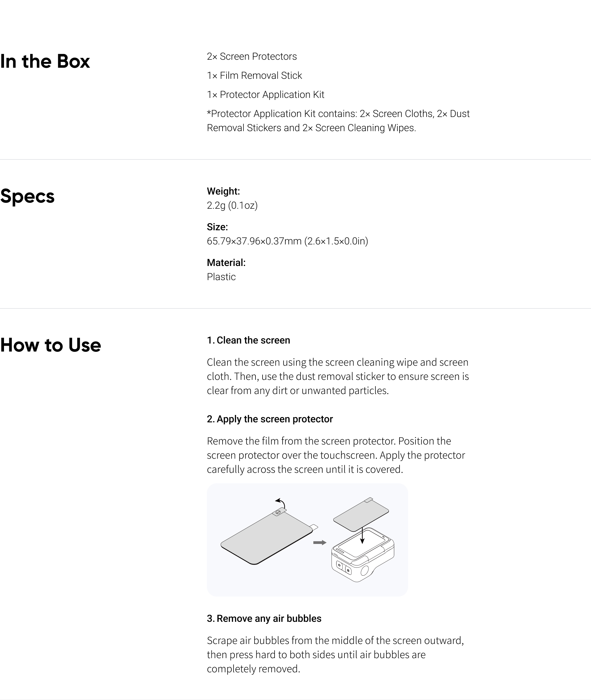The height and width of the screenshot is (700, 591).
Task: Click the curved peel-off arrow in the illustration
Action: click(x=281, y=503)
